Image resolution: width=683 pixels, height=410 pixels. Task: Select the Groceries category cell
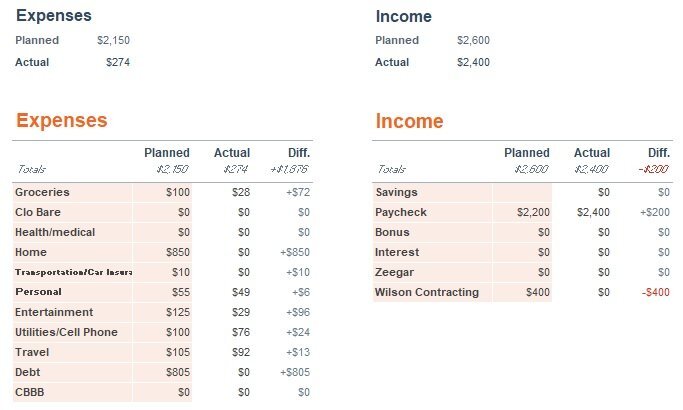click(42, 192)
